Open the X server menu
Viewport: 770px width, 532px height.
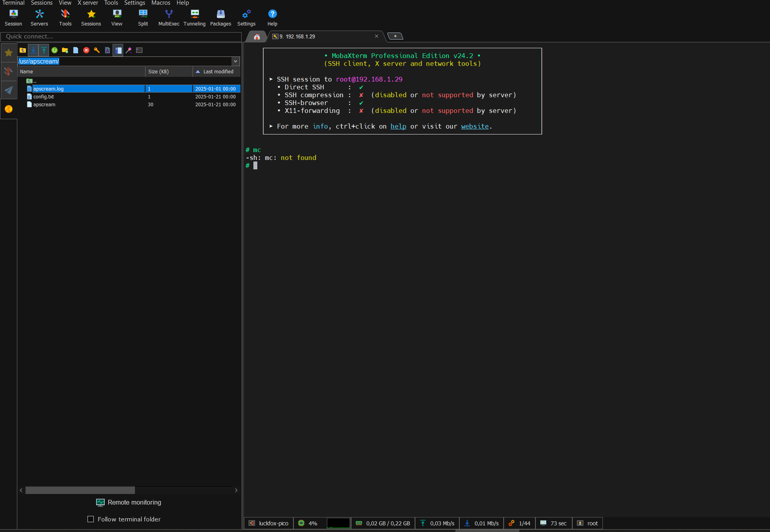tap(87, 3)
